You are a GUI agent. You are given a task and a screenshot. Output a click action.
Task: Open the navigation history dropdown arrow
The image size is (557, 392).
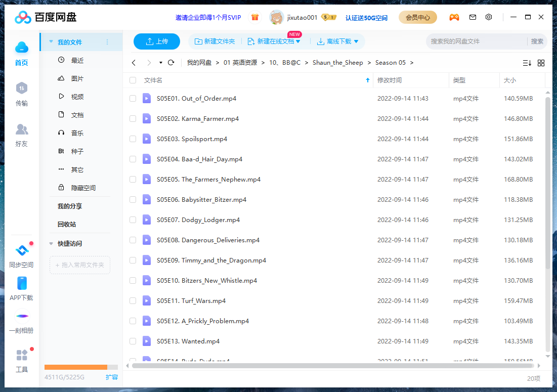click(x=160, y=63)
